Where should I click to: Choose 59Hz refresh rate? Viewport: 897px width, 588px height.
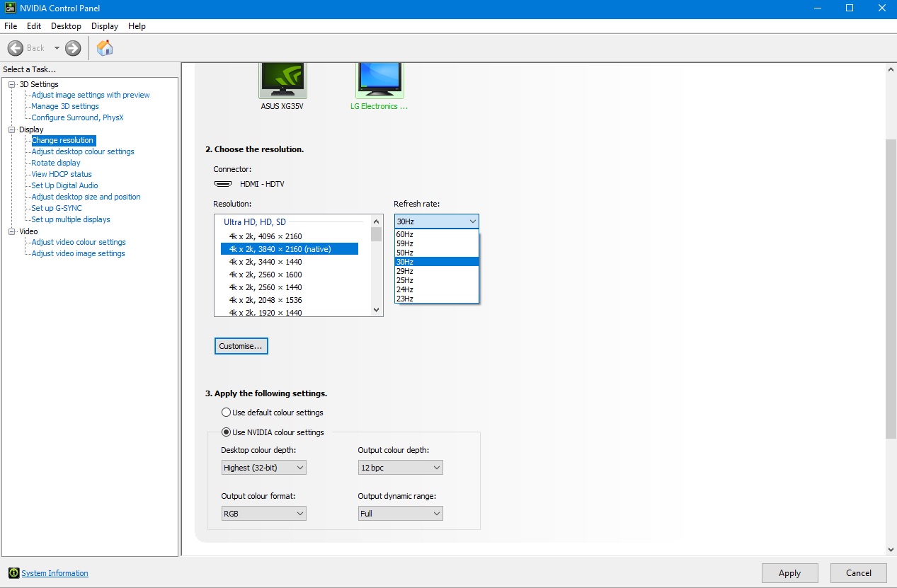click(x=437, y=243)
